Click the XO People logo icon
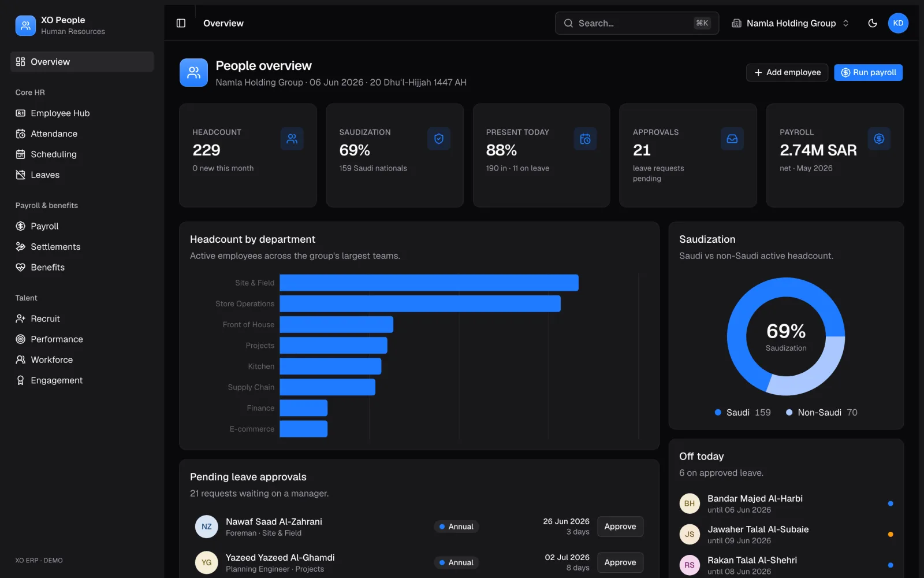924x578 pixels. click(x=25, y=25)
